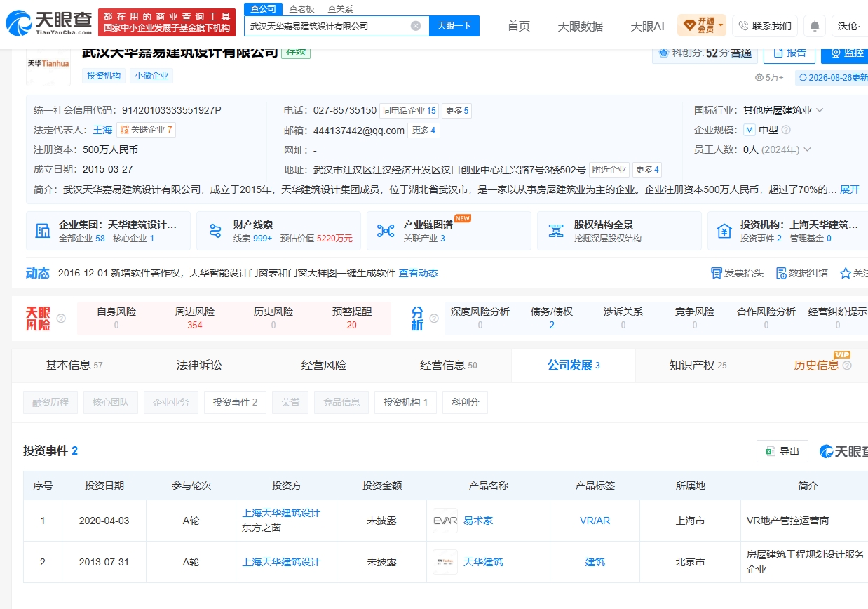The height and width of the screenshot is (609, 868).
Task: Expand 更多 4 email addresses
Action: point(423,130)
